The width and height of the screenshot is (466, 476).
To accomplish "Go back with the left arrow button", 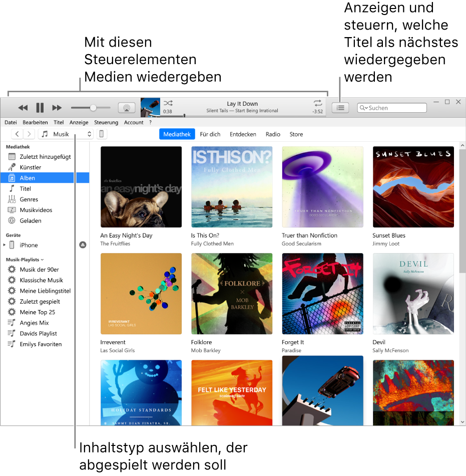I will click(18, 134).
